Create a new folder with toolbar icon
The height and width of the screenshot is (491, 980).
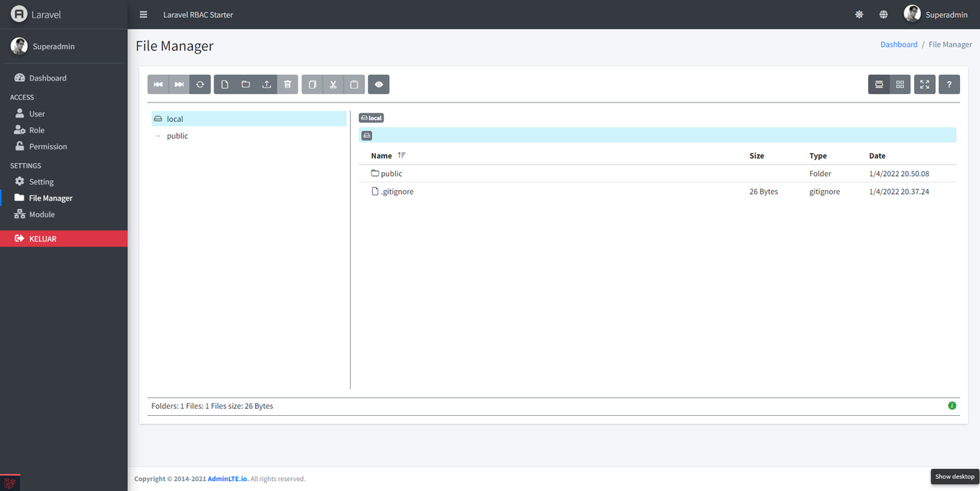pyautogui.click(x=246, y=84)
